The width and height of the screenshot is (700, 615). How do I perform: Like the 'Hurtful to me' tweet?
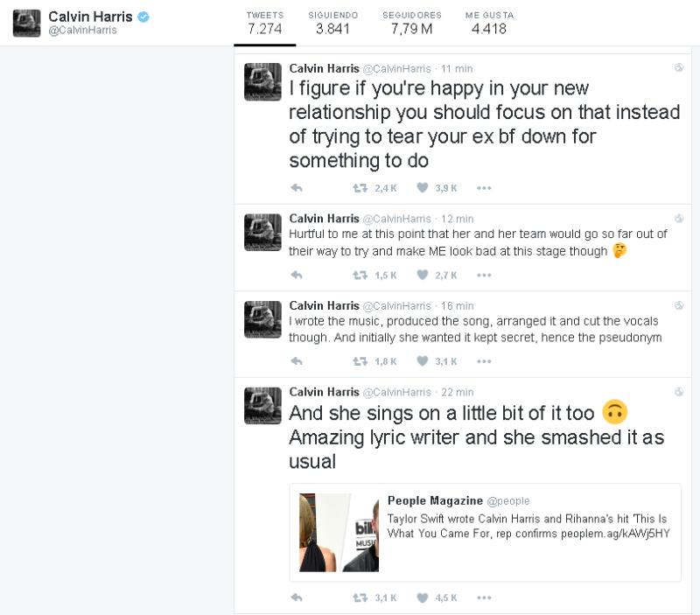click(422, 275)
